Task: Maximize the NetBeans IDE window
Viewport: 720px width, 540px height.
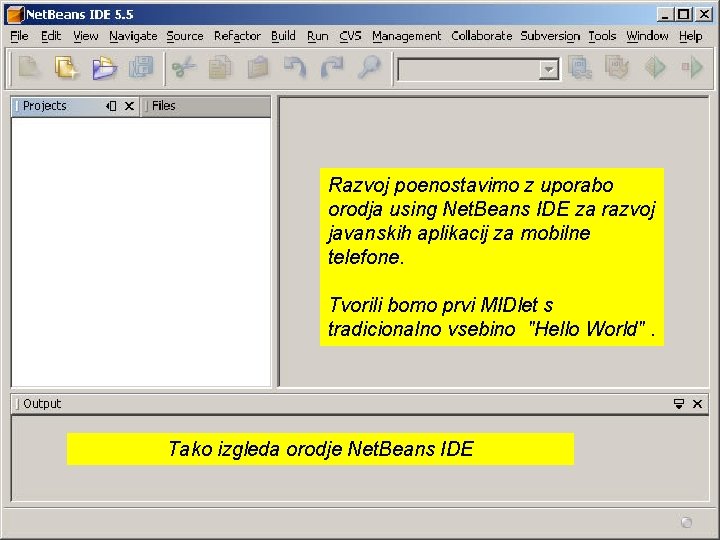Action: pyautogui.click(x=684, y=15)
